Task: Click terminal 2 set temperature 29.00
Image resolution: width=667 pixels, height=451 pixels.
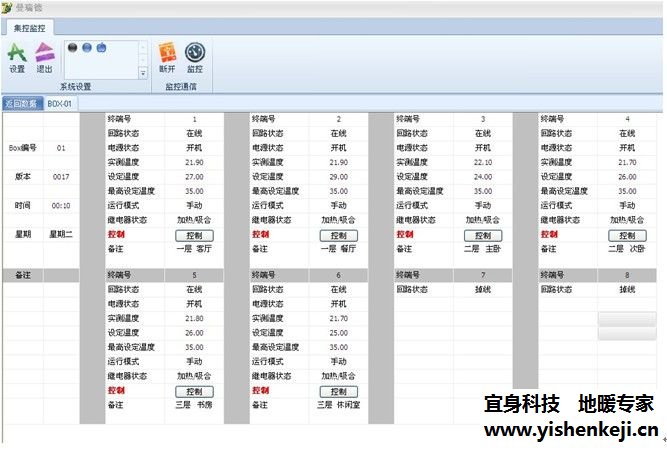Action: (x=338, y=177)
